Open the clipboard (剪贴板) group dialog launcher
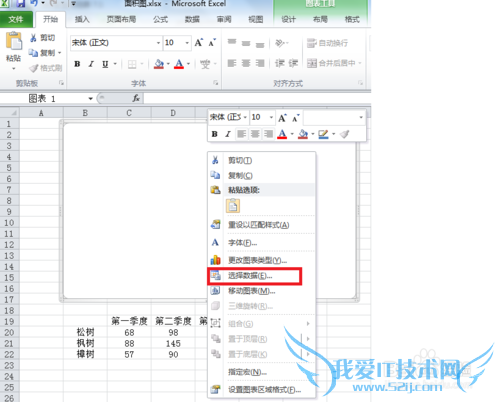The image size is (500, 402). tap(61, 83)
